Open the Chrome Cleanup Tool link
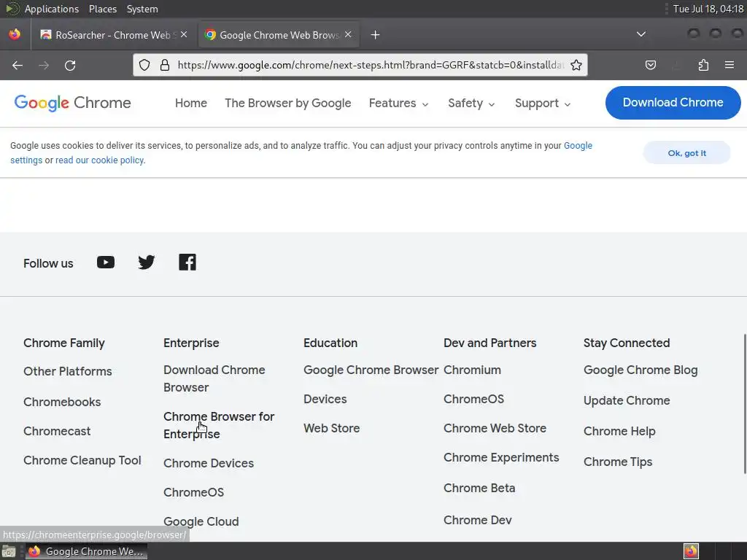 tap(82, 461)
